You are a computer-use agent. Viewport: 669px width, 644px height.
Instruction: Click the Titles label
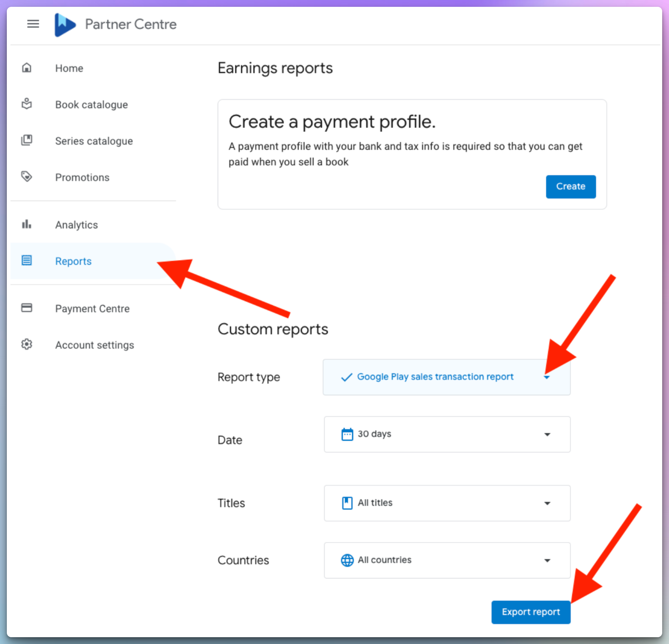tap(231, 503)
